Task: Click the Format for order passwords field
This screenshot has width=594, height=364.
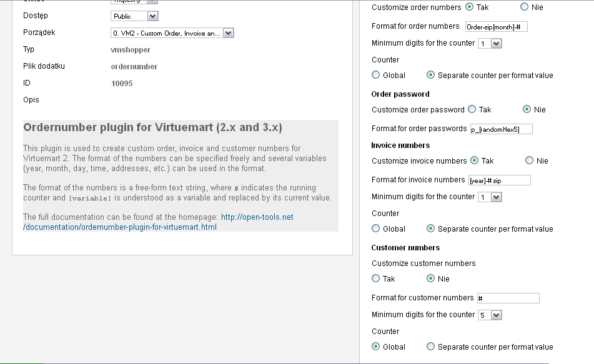Action: [x=501, y=129]
